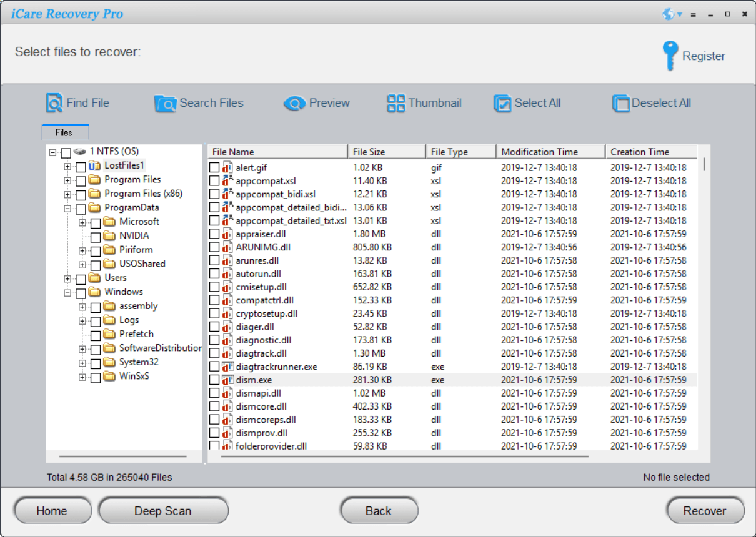
Task: Click the Home button
Action: pyautogui.click(x=52, y=511)
